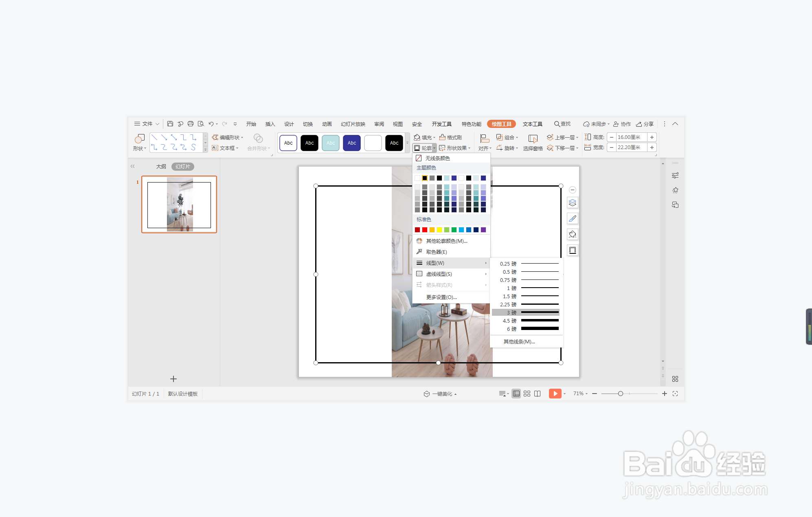Open the 旋转 rotate dropdown
The image size is (812, 517).
coord(507,148)
